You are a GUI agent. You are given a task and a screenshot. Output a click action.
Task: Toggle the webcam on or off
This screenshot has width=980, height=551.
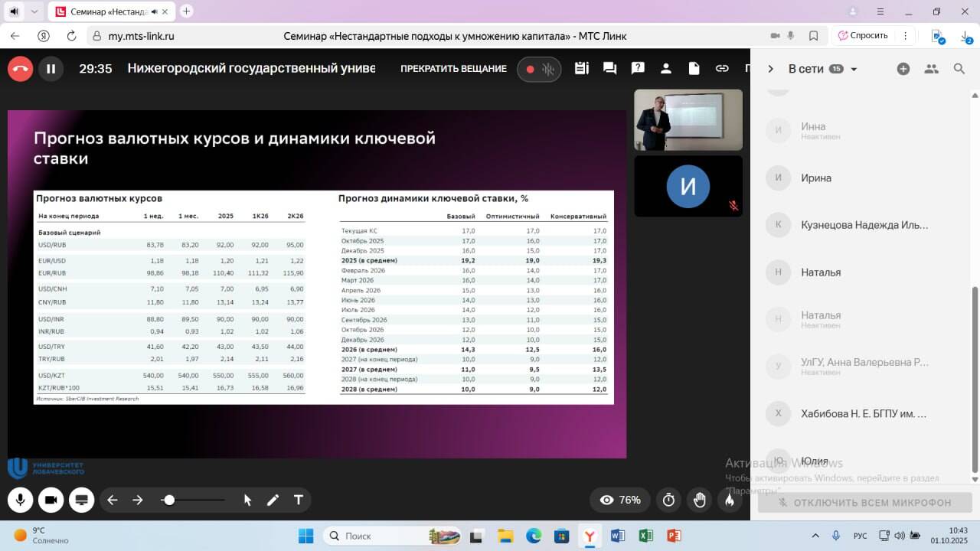[x=51, y=500]
